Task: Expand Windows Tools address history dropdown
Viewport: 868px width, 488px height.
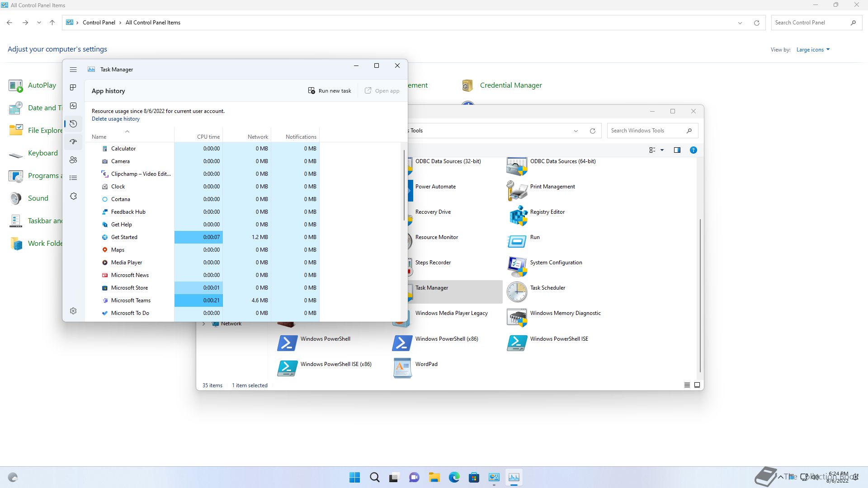Action: (576, 131)
